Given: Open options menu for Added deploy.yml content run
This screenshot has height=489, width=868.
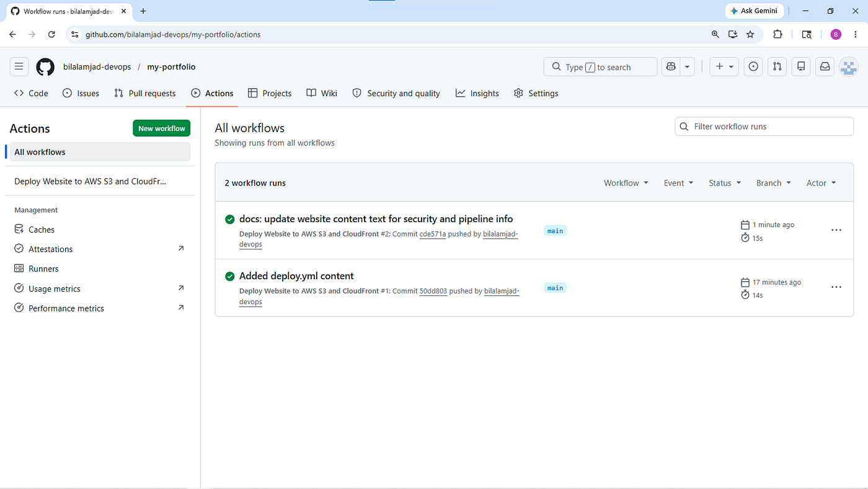Looking at the screenshot, I should [x=836, y=287].
